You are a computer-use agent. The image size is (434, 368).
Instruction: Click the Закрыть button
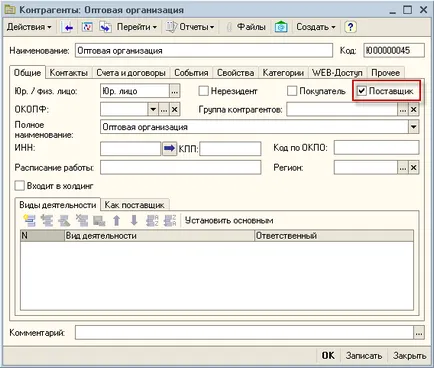coord(409,356)
